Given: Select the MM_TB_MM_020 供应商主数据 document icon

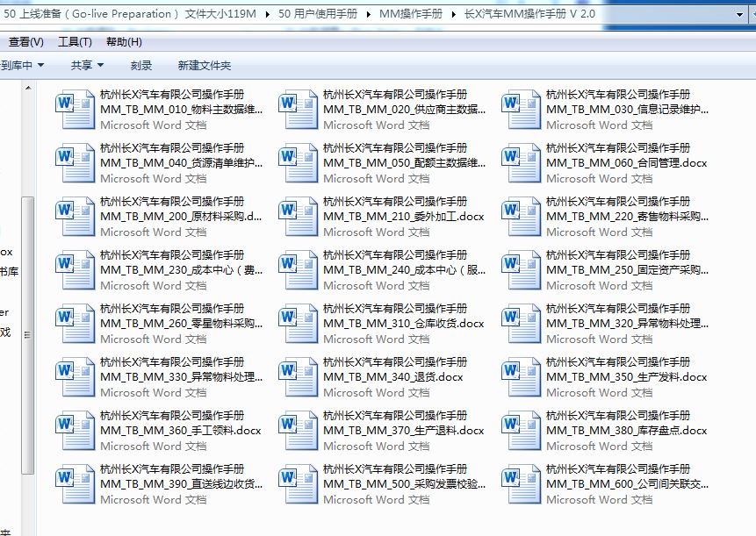Looking at the screenshot, I should tap(298, 110).
